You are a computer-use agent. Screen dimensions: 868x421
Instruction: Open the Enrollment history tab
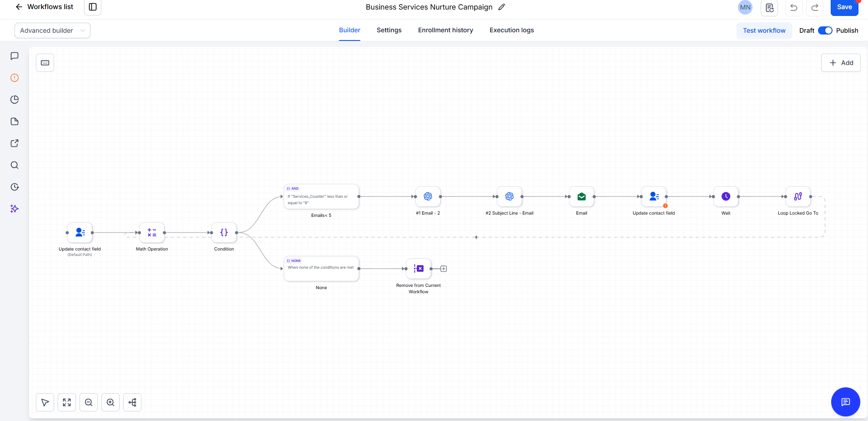446,30
